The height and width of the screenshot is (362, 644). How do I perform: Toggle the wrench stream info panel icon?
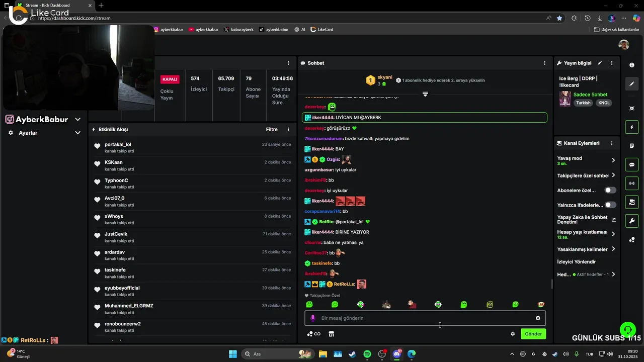coord(632,221)
